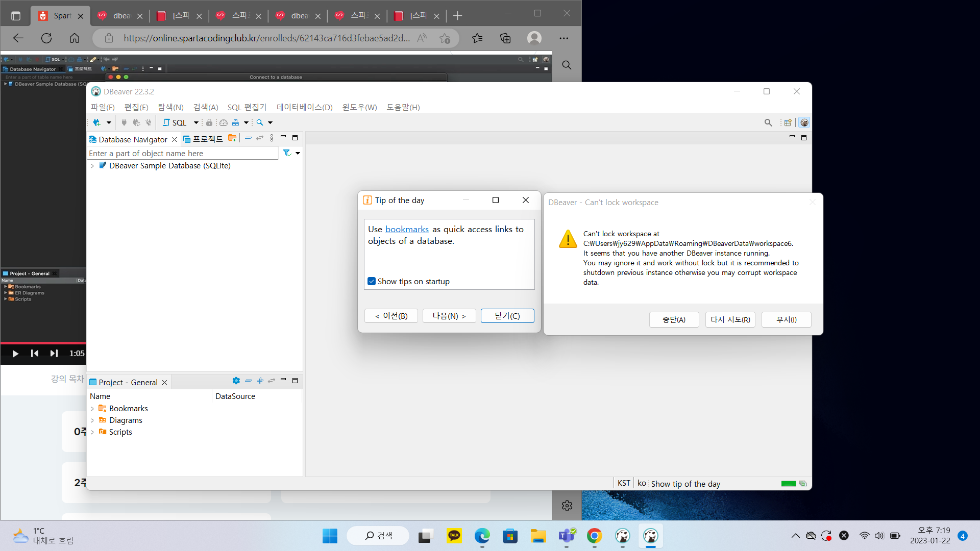The height and width of the screenshot is (551, 980).
Task: Open the 탐색(N) menu
Action: pyautogui.click(x=170, y=107)
